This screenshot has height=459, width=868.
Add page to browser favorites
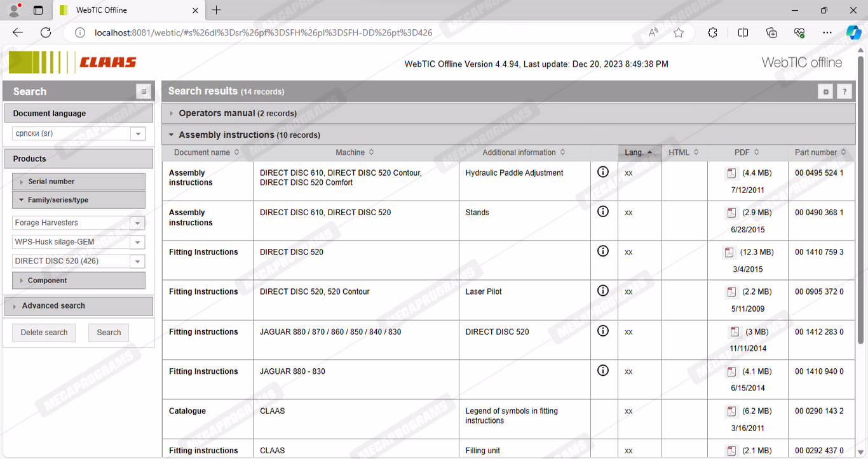pos(679,33)
